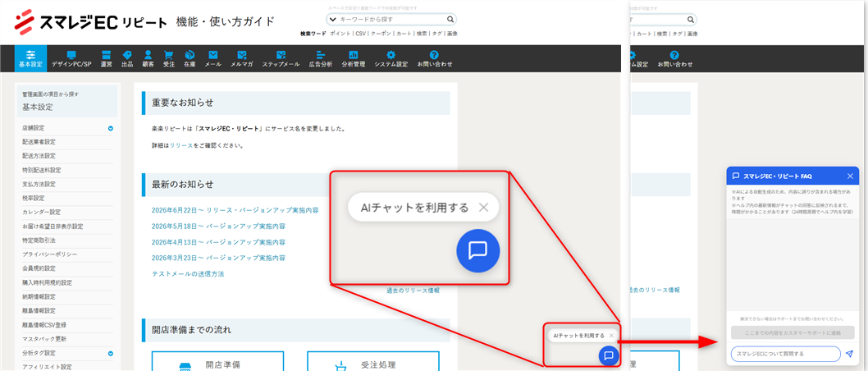Select the クーポン search keyword

381,34
